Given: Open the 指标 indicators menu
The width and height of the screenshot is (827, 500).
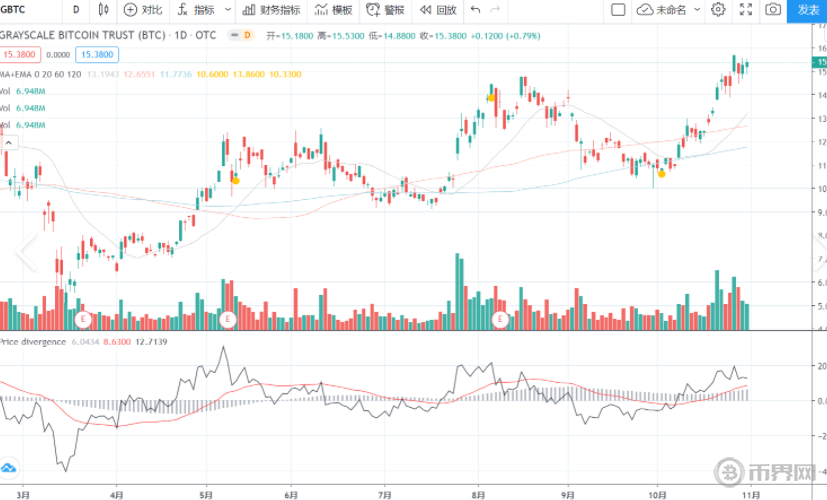Looking at the screenshot, I should (196, 10).
